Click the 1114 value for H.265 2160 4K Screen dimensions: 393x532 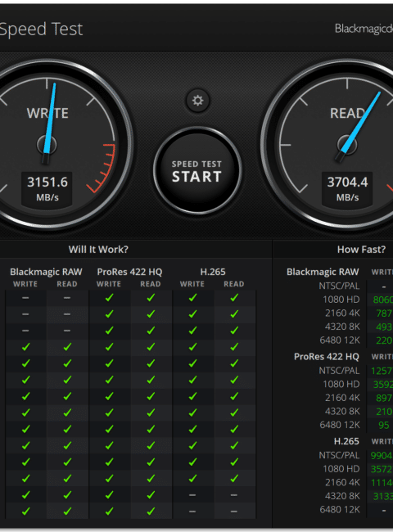click(382, 482)
